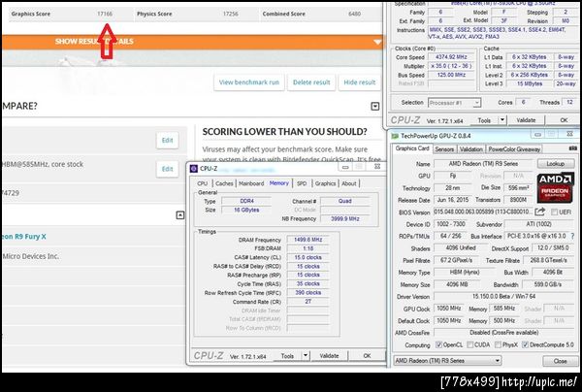Screen dimensions: 582x392
Task: Open the R9 Fury X link
Action: (24, 237)
